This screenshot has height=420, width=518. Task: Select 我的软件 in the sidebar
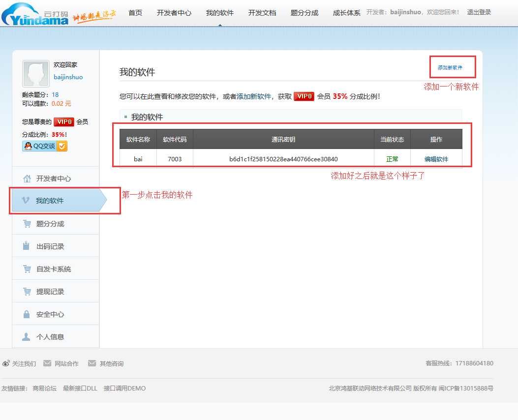click(50, 201)
